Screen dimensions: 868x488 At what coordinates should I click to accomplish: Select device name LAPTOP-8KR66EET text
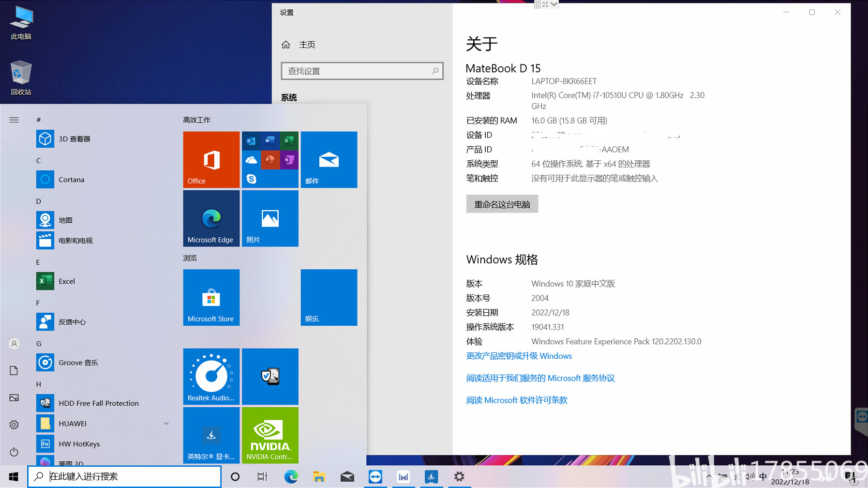tap(564, 81)
